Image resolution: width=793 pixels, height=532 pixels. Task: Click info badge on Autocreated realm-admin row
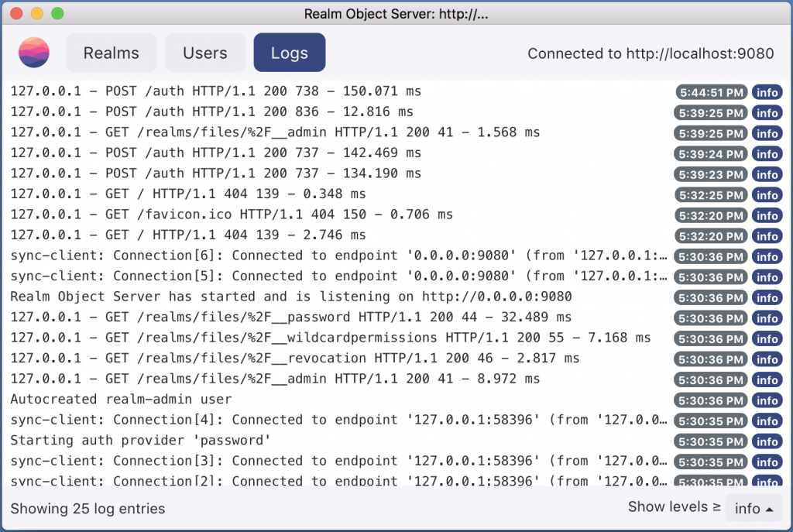coord(767,400)
